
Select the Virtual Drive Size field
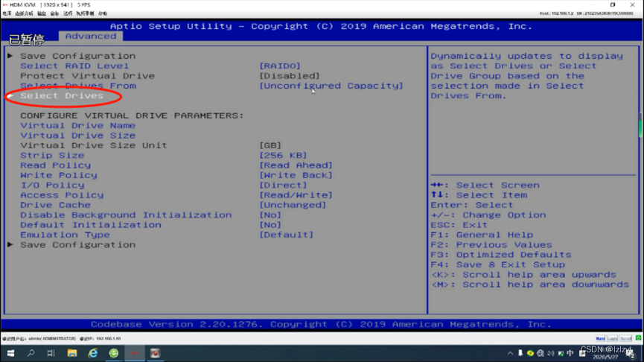[77, 136]
